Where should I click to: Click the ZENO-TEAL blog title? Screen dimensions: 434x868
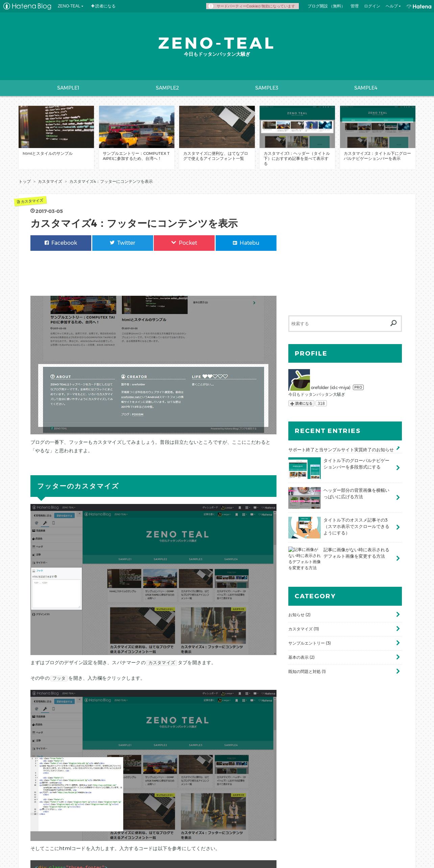(216, 43)
